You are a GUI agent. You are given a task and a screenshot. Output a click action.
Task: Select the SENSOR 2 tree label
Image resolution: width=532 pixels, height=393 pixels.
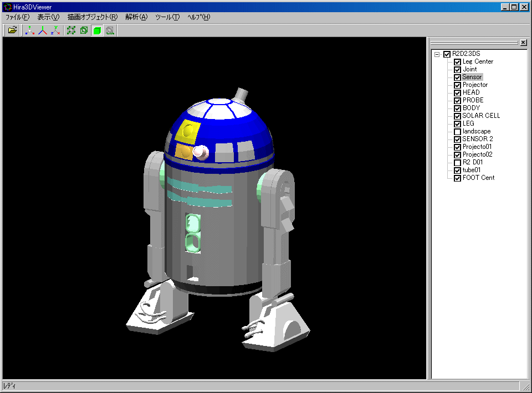coord(478,139)
